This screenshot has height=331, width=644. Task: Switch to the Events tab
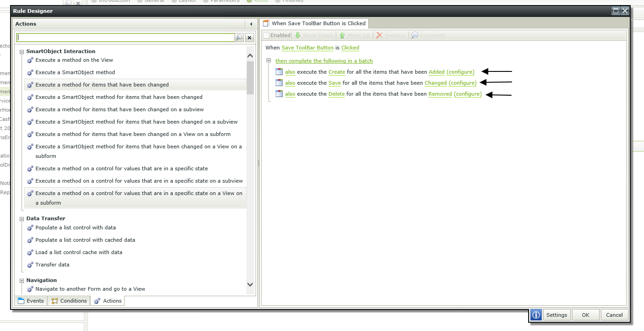coord(31,301)
